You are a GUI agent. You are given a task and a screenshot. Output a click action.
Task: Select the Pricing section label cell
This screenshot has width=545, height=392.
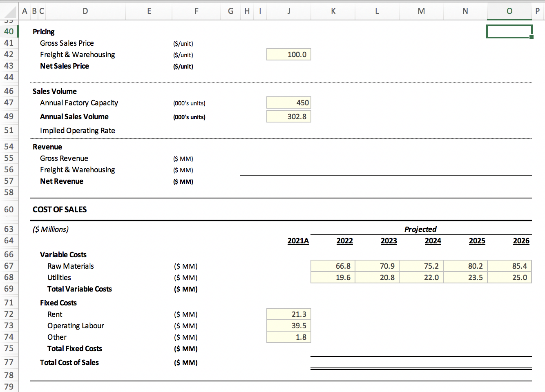click(x=43, y=31)
